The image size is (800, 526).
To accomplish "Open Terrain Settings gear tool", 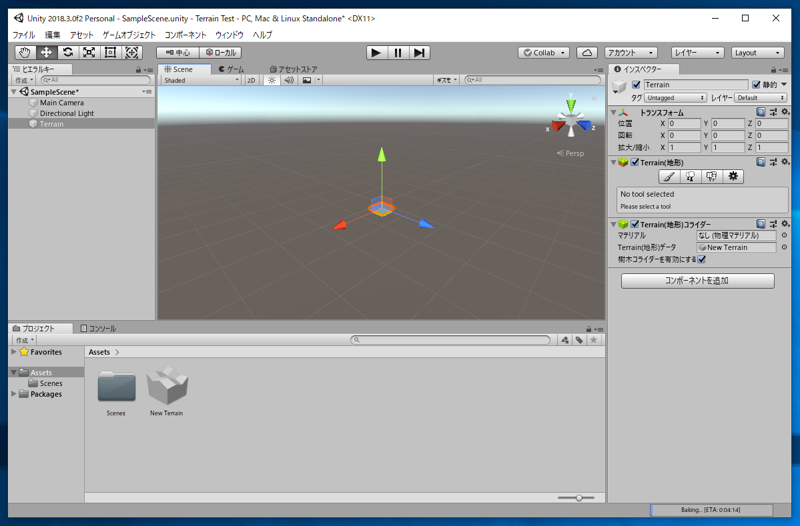I will (733, 177).
